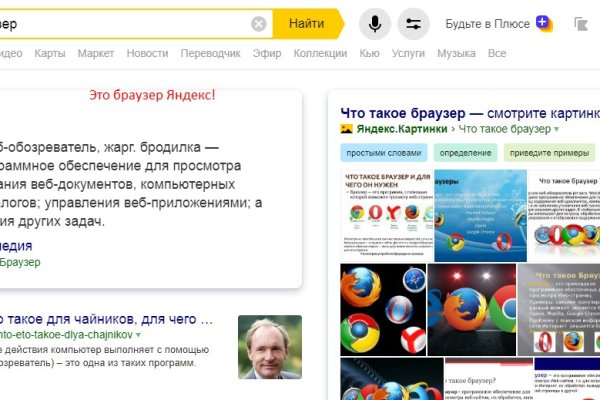Screen dimensions: 600x400
Task: Open the white slide thumbnail with browser icons row
Action: 564,216
